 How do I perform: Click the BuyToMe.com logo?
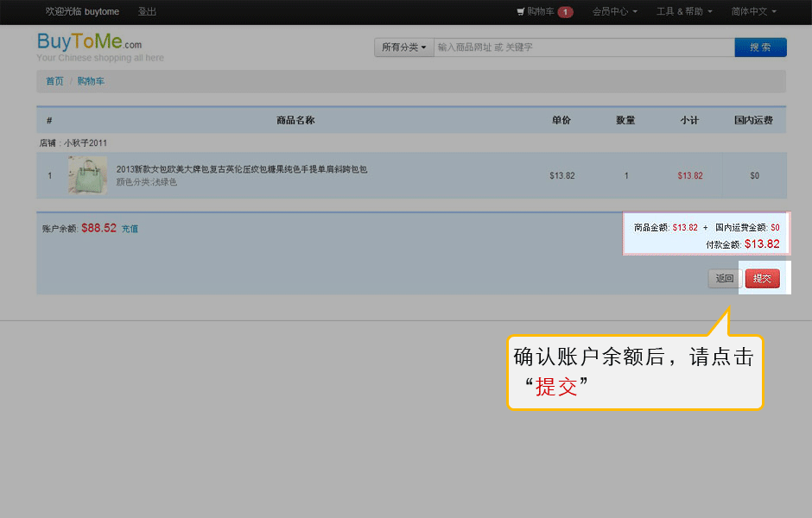point(89,42)
